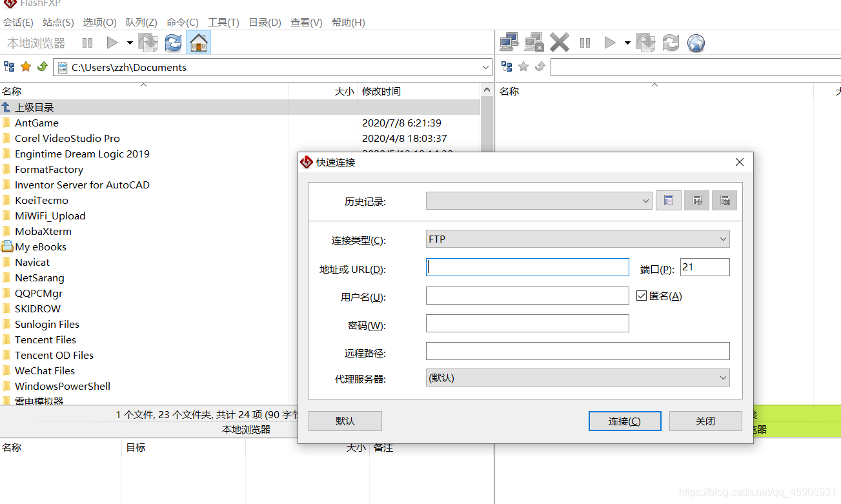The height and width of the screenshot is (504, 841).
Task: Click the local home folder icon
Action: (199, 43)
